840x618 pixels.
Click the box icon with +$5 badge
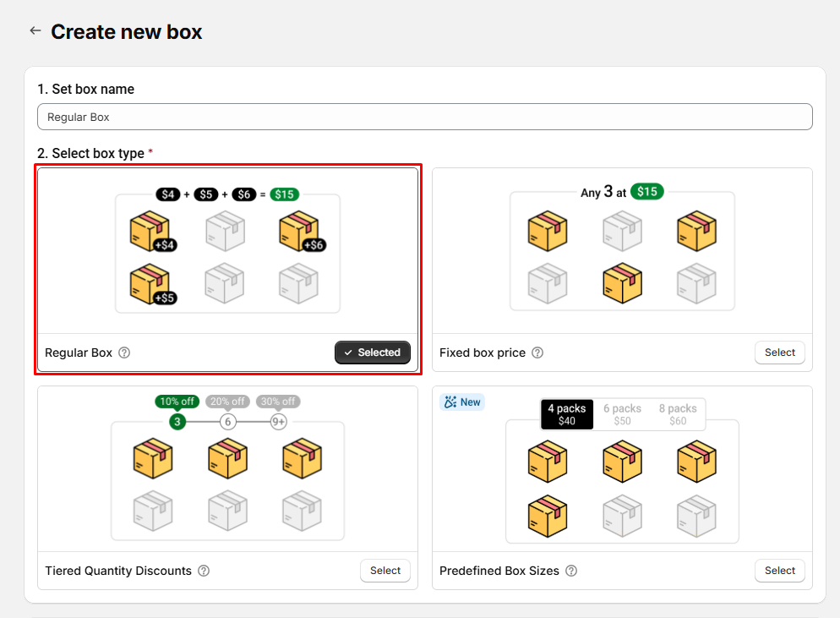(150, 284)
